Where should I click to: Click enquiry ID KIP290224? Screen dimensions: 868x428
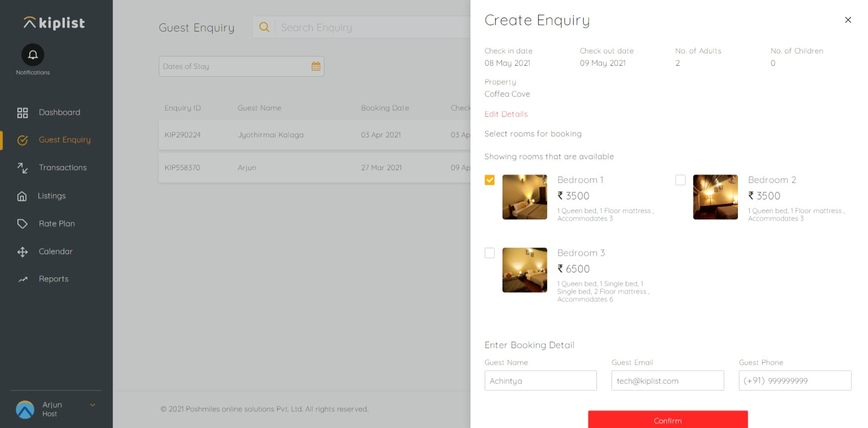tap(183, 135)
